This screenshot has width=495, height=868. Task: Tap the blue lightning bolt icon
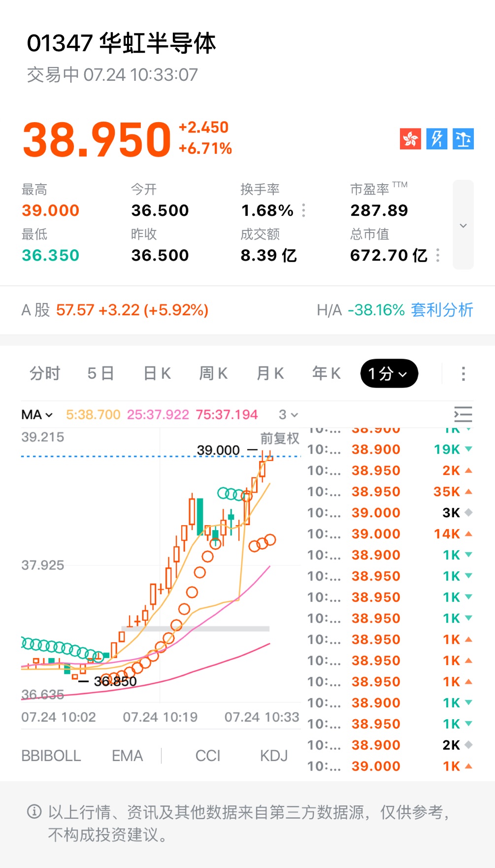437,139
